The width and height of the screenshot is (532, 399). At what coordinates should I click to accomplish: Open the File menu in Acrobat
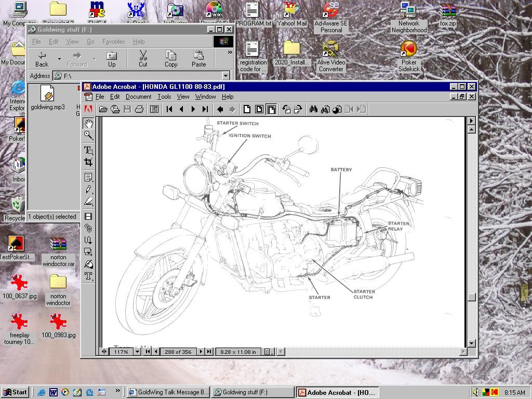pos(100,97)
